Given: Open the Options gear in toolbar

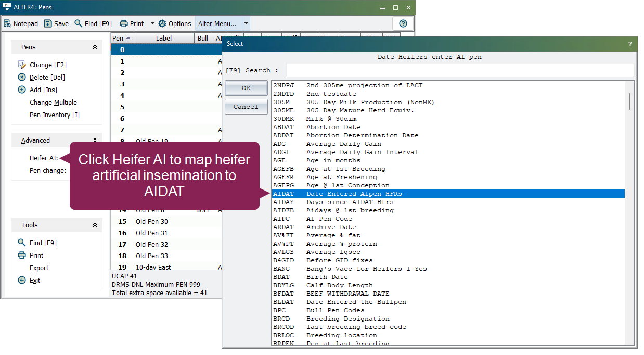Looking at the screenshot, I should (x=175, y=23).
